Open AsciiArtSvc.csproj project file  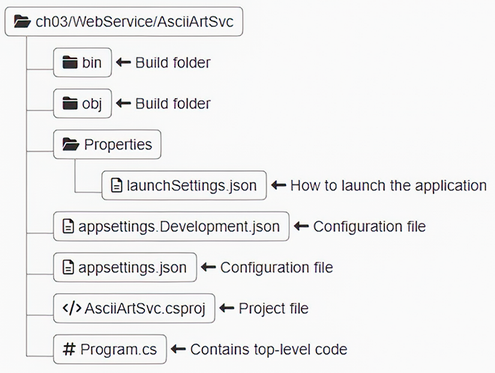[x=134, y=308]
